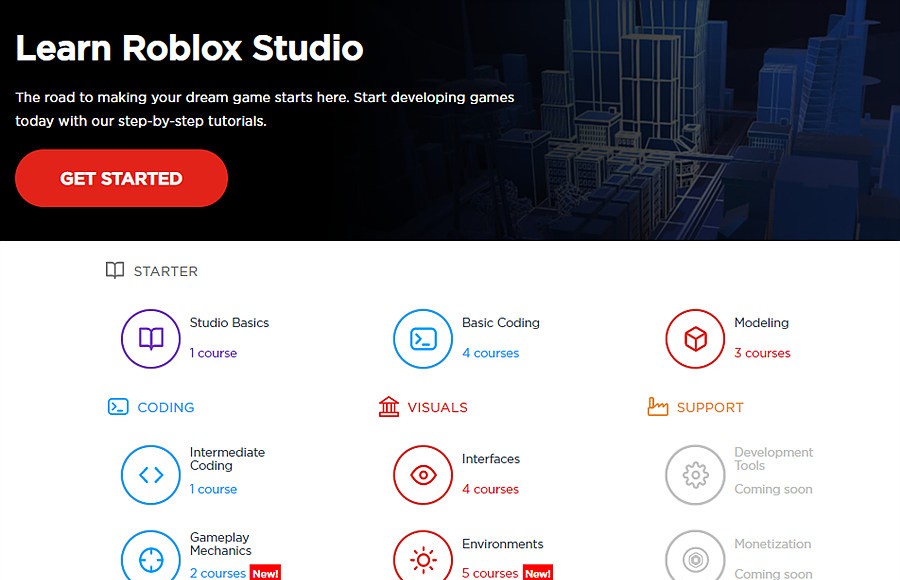Image resolution: width=900 pixels, height=580 pixels.
Task: Open the Environments title link
Action: coord(503,544)
